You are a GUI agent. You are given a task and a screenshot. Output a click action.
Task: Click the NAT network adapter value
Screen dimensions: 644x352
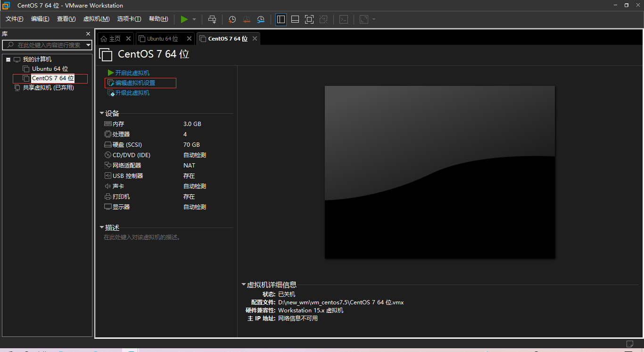pyautogui.click(x=189, y=166)
